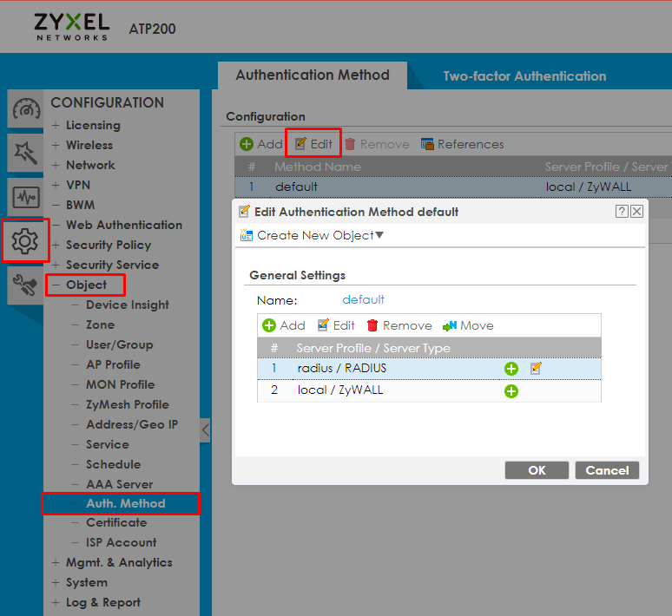
Task: Open AAA Server in the Object menu
Action: (120, 484)
